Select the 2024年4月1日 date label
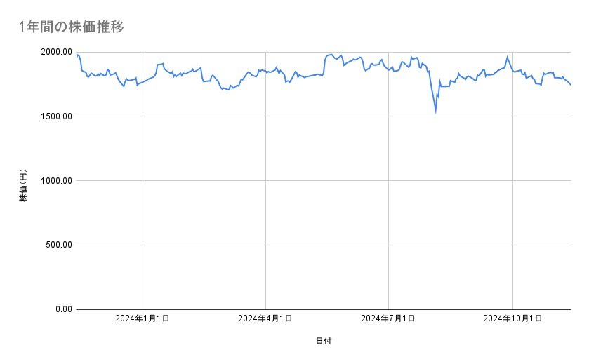589x364 pixels. [x=265, y=318]
